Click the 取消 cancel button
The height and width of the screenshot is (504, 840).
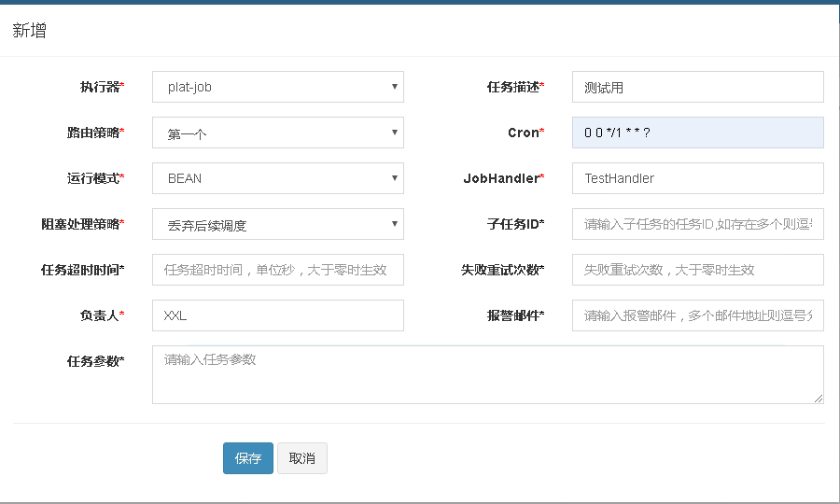click(x=302, y=458)
